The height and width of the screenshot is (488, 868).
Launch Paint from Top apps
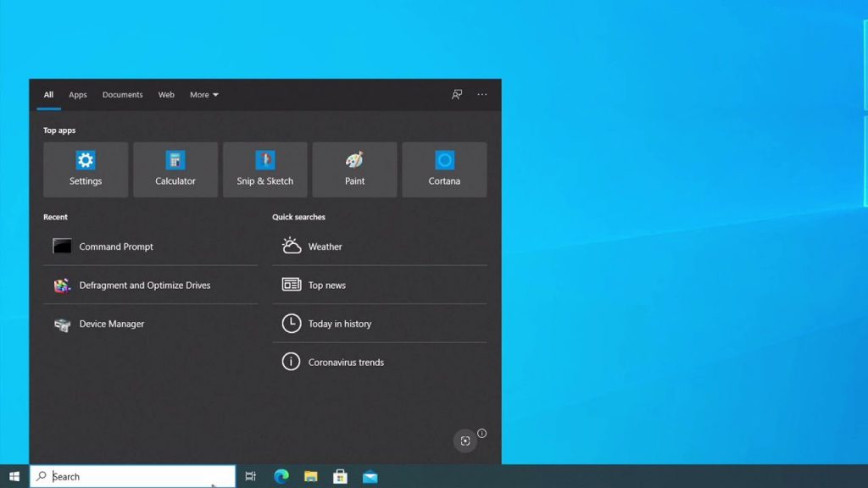point(355,169)
